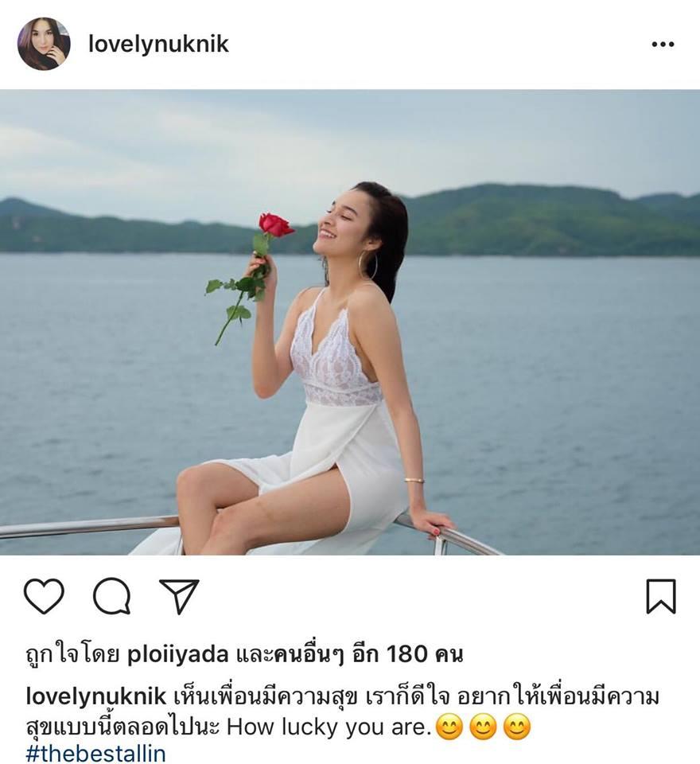View the 180 others who liked

[368, 654]
